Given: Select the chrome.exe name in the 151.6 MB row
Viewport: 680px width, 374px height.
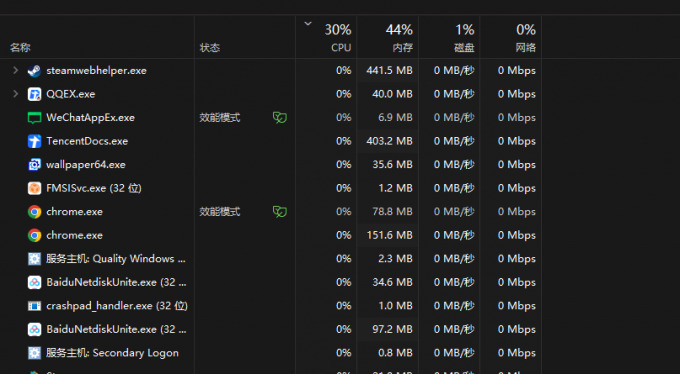Looking at the screenshot, I should tap(75, 235).
